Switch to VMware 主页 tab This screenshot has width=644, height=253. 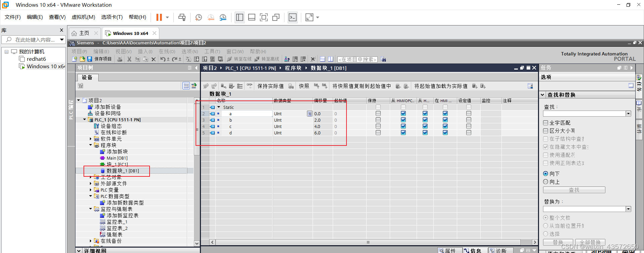pyautogui.click(x=84, y=33)
